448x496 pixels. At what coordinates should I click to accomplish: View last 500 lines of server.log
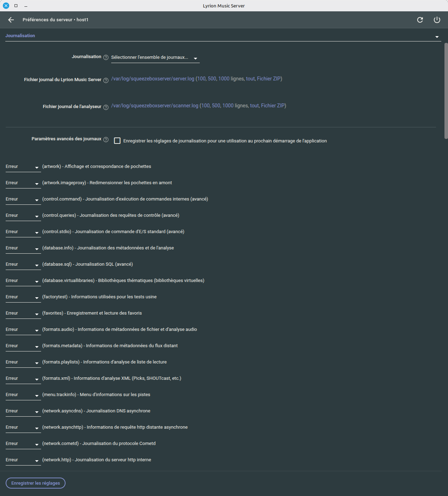212,79
